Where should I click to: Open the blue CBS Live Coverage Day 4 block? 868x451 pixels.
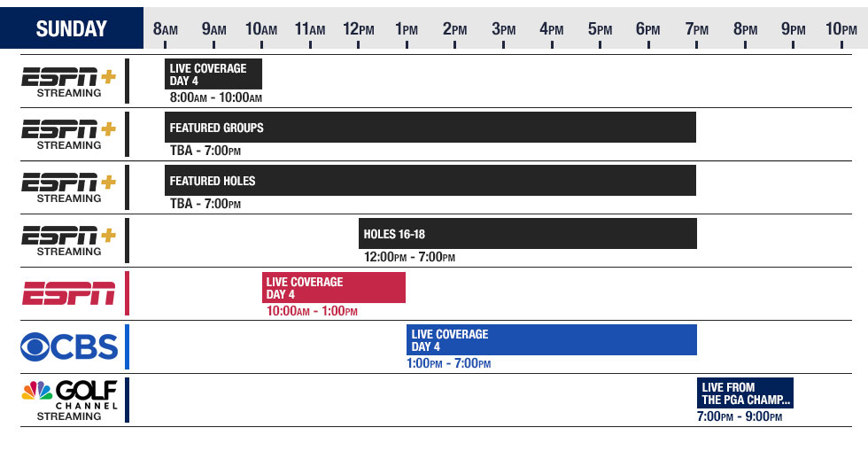(x=551, y=339)
